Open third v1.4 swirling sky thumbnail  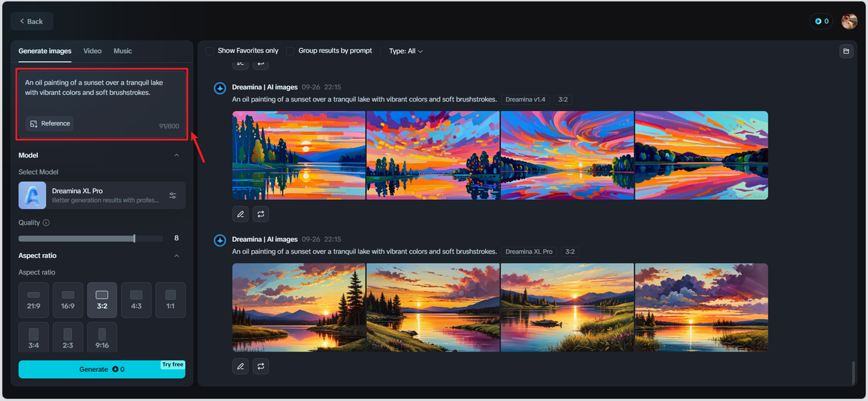click(568, 155)
